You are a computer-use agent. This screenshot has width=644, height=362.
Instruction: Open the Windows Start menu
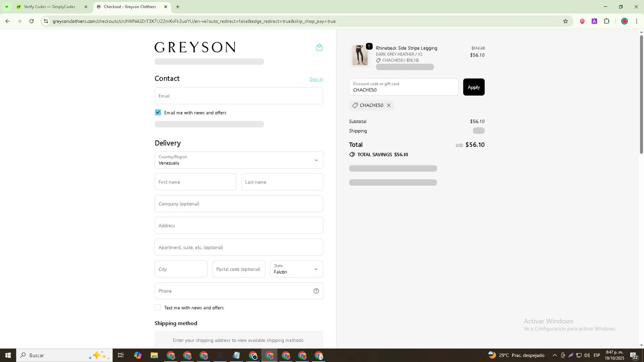click(x=8, y=355)
